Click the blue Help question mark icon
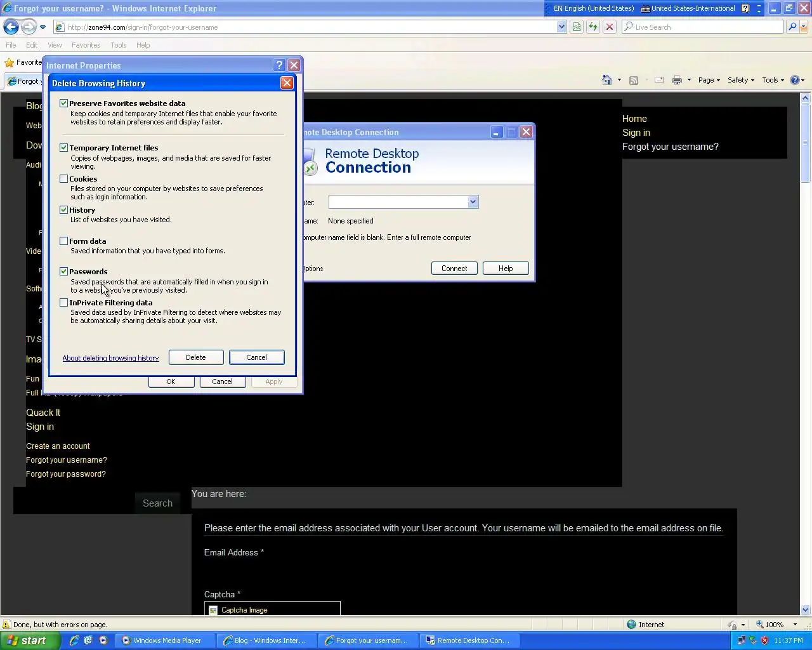The height and width of the screenshot is (650, 812). point(794,80)
